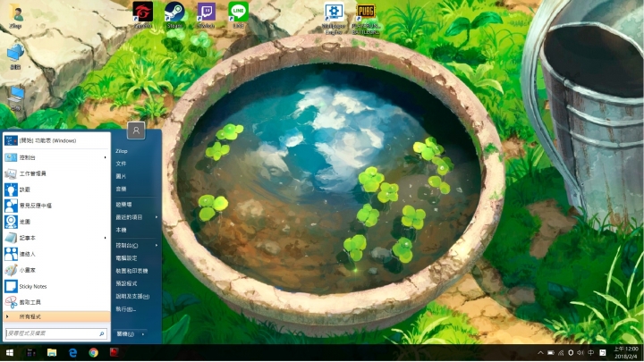
Task: Expand shutdown options arrow beside 關機
Action: pyautogui.click(x=143, y=334)
